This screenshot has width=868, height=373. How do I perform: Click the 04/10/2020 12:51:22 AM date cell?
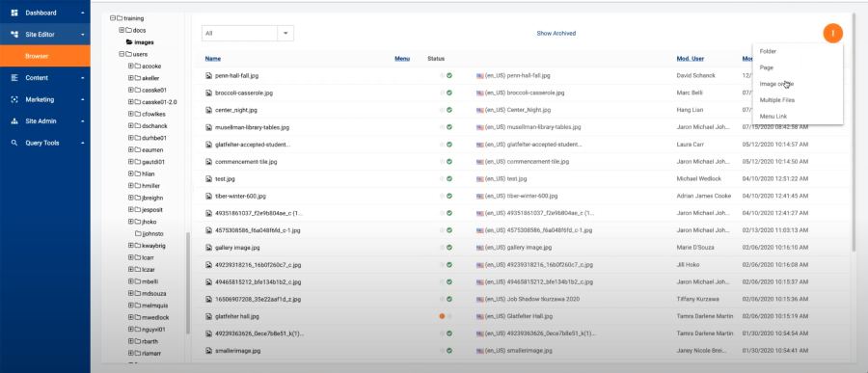[x=775, y=178]
